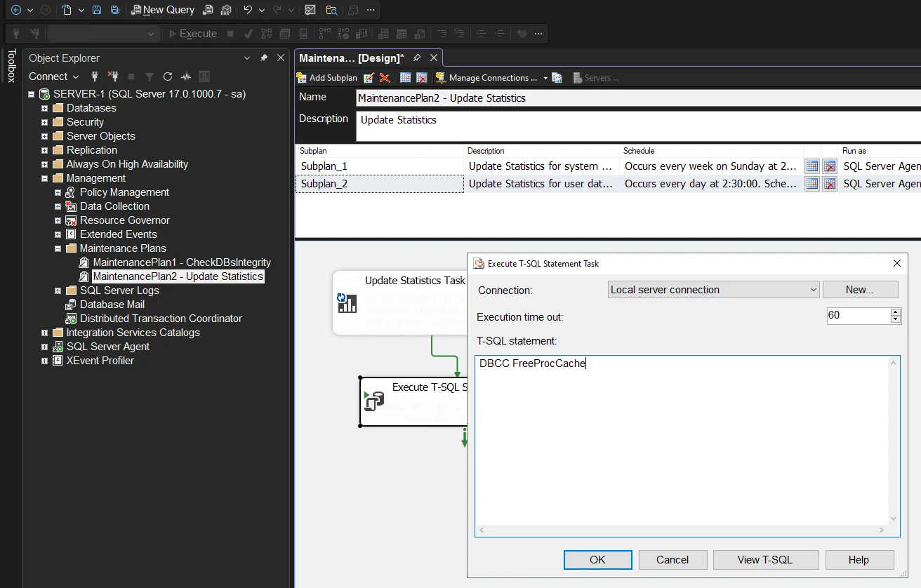Image resolution: width=921 pixels, height=588 pixels.
Task: Open the vertical Toolbox tab
Action: tap(11, 66)
